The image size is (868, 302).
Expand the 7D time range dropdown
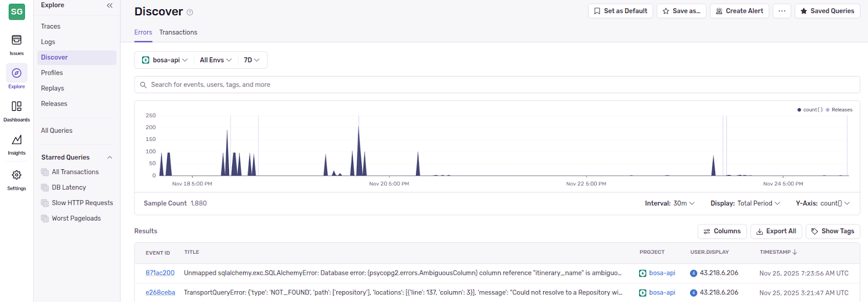tap(251, 60)
